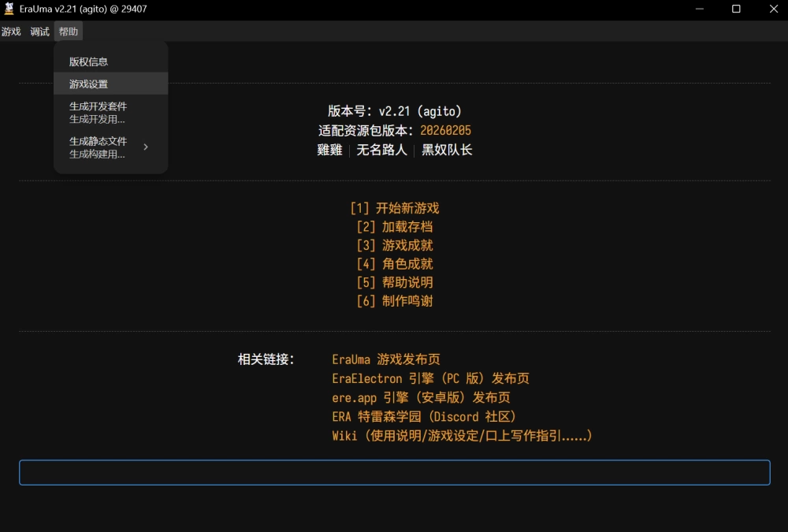Open the ere.app 引擎 (安卓版) 发布页 link
Screen dimensions: 788x532
tap(421, 398)
